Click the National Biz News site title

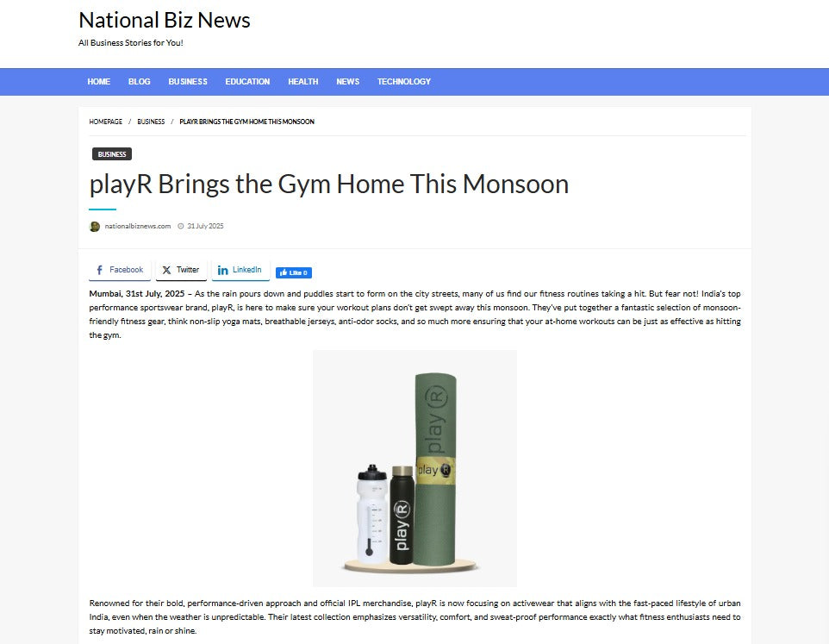[165, 21]
